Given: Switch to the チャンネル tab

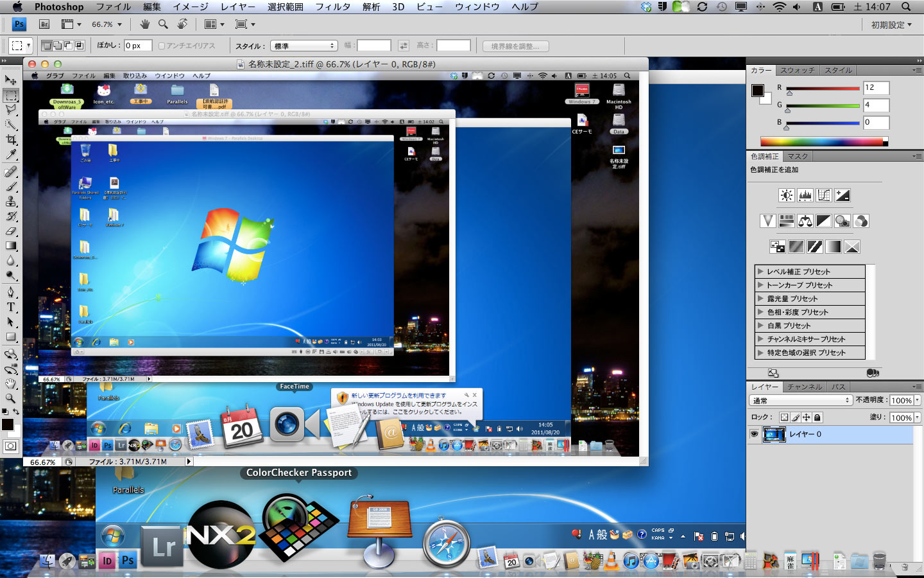Looking at the screenshot, I should pyautogui.click(x=805, y=387).
